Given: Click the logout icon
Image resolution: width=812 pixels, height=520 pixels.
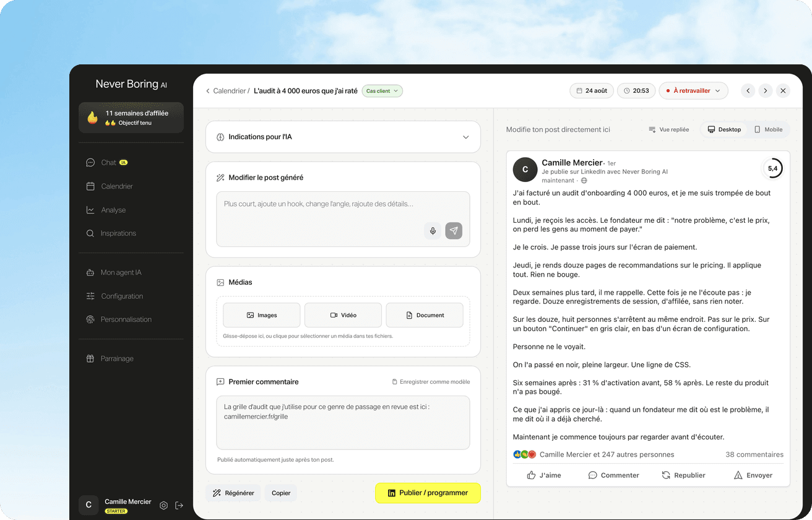Looking at the screenshot, I should (179, 505).
